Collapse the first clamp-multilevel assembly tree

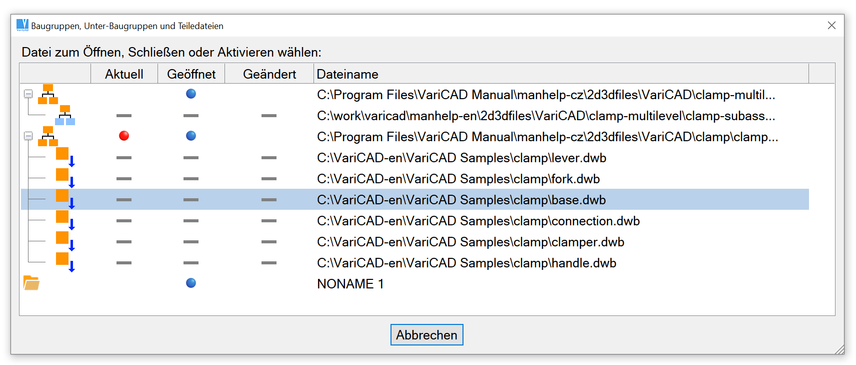(28, 94)
